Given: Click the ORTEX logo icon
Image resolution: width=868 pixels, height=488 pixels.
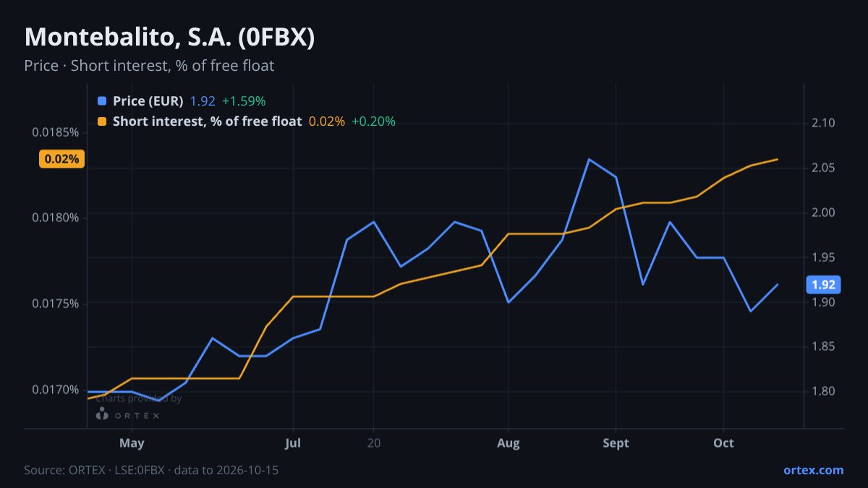Looking at the screenshot, I should [x=102, y=414].
